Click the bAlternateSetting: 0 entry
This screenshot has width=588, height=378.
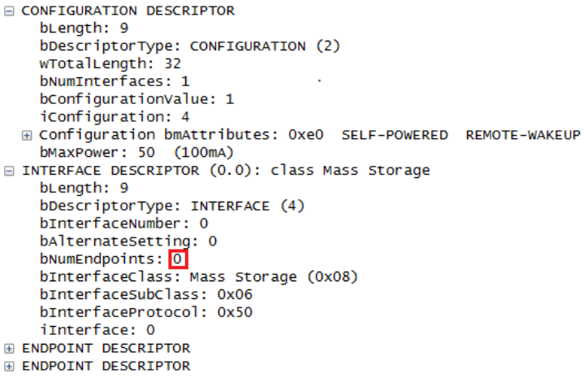point(128,241)
